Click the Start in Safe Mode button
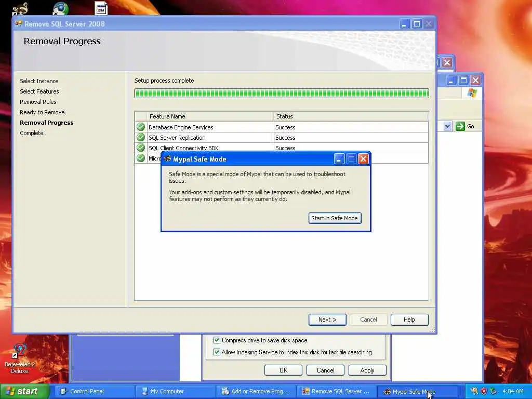This screenshot has height=399, width=532. coord(335,218)
